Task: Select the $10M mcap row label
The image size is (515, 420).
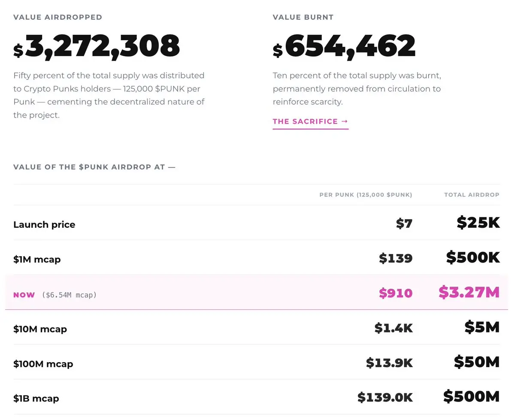Action: (x=40, y=329)
